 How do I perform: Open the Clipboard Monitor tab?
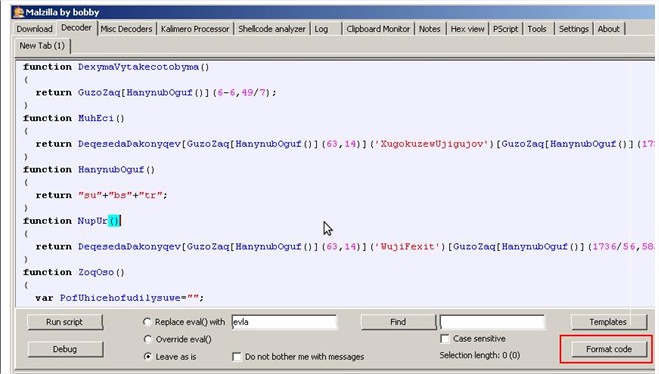[378, 29]
